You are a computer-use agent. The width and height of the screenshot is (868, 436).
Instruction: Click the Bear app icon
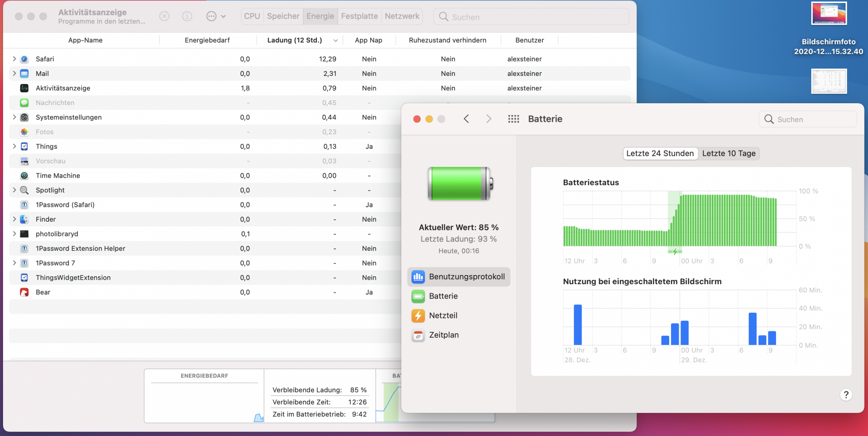point(24,292)
